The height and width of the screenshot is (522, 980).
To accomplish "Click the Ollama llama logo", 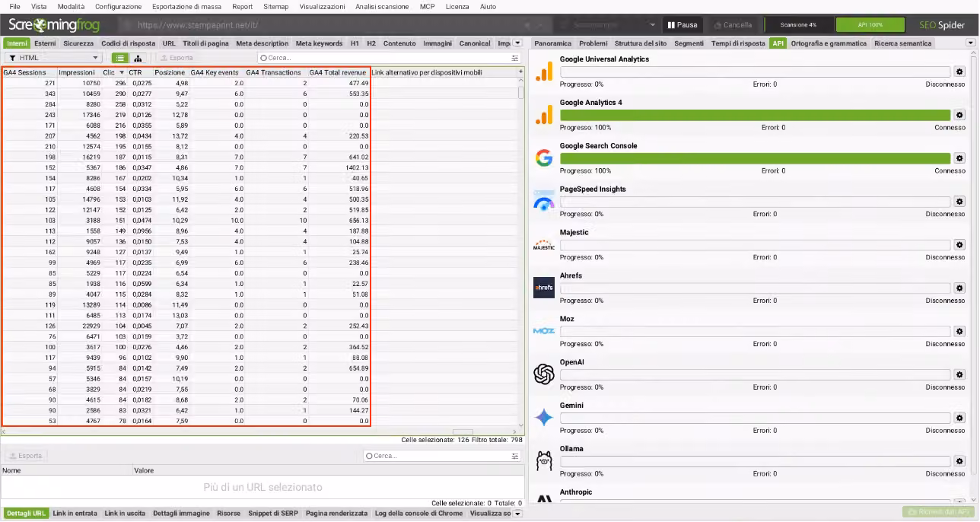I will pyautogui.click(x=544, y=461).
